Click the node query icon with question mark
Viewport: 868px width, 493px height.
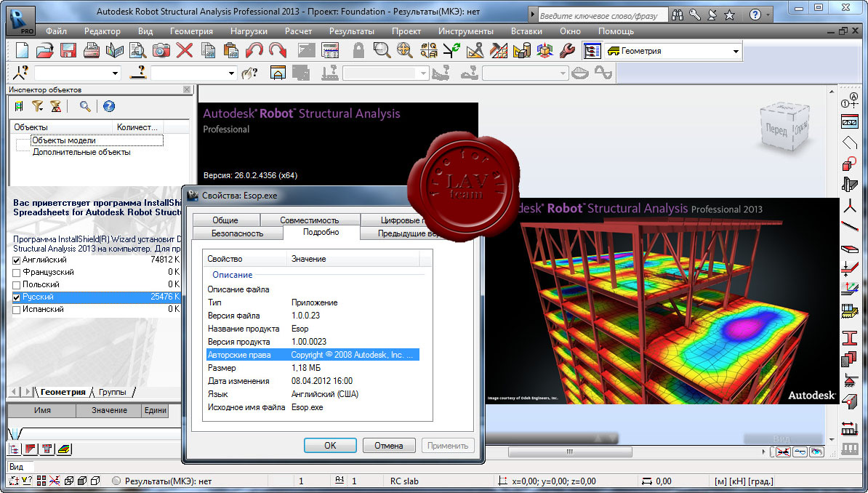click(21, 73)
